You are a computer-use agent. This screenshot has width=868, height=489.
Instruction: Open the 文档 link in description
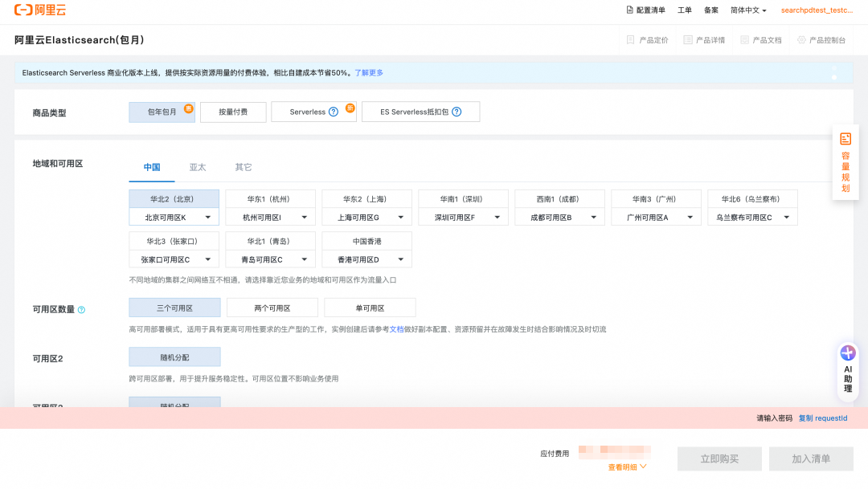coord(396,329)
